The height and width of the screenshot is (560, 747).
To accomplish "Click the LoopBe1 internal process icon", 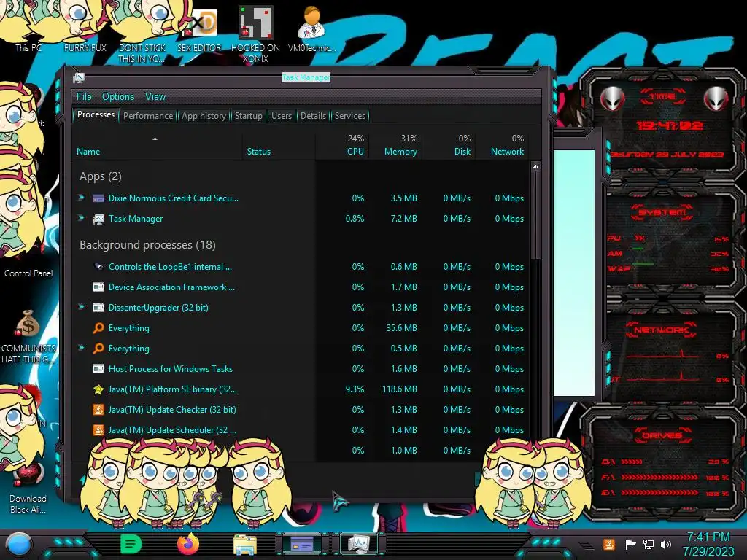I will [98, 267].
